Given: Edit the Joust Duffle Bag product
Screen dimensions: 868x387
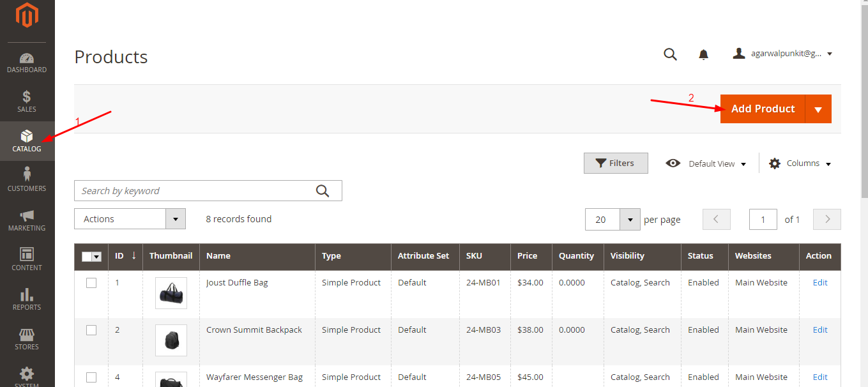Looking at the screenshot, I should coord(820,283).
